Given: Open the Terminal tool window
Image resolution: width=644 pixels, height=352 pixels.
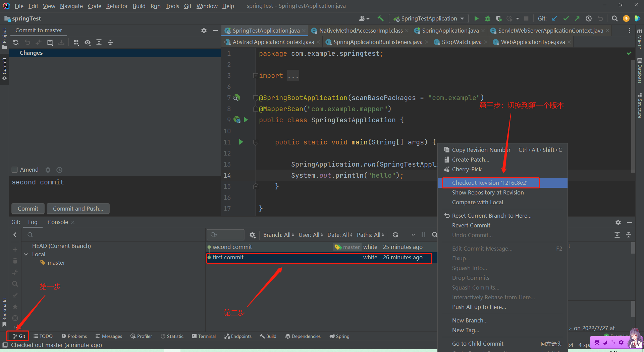Looking at the screenshot, I should click(x=204, y=336).
